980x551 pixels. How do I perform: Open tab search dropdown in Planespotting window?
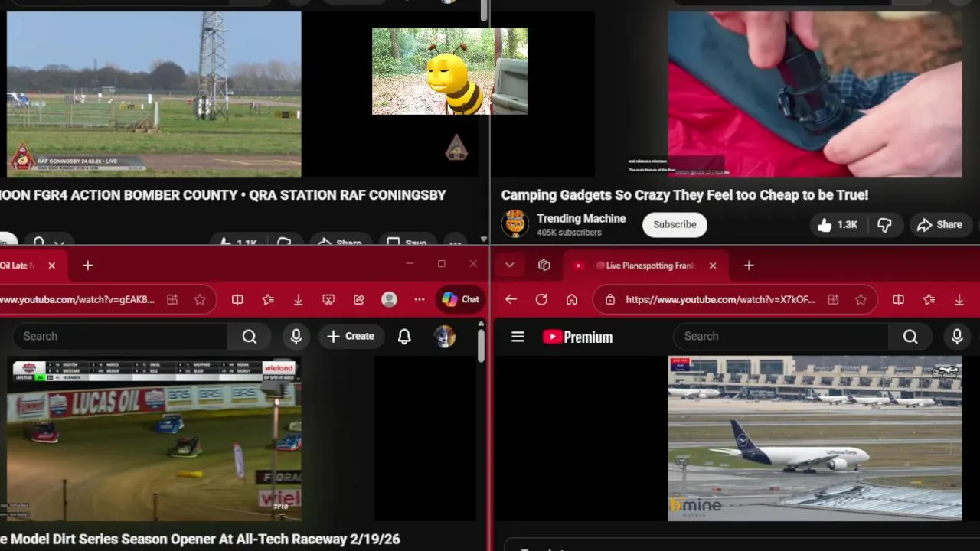point(509,266)
